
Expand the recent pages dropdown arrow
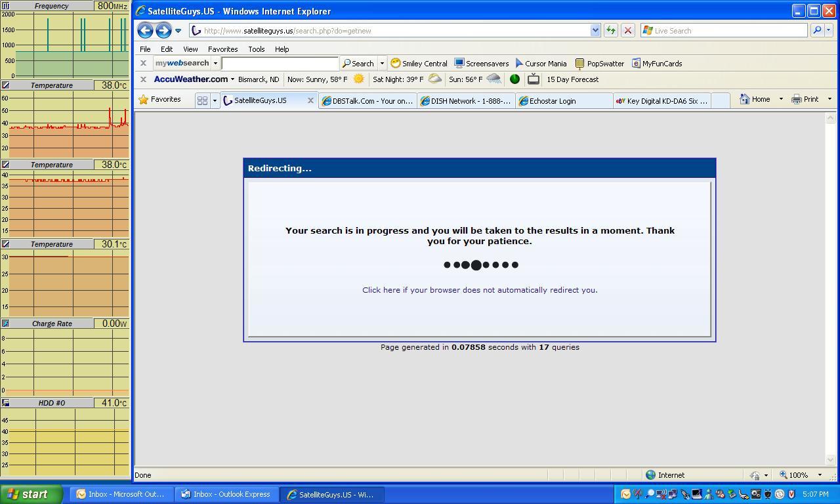point(178,31)
